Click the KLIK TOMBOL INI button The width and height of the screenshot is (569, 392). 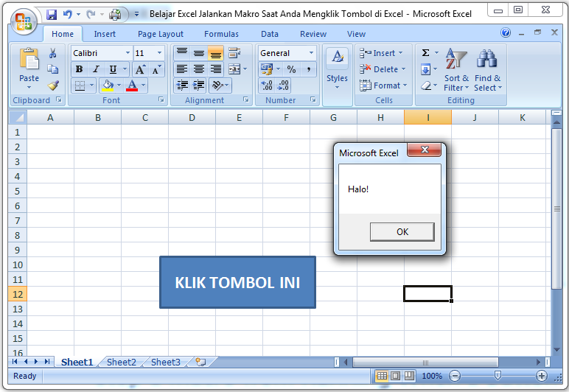237,282
